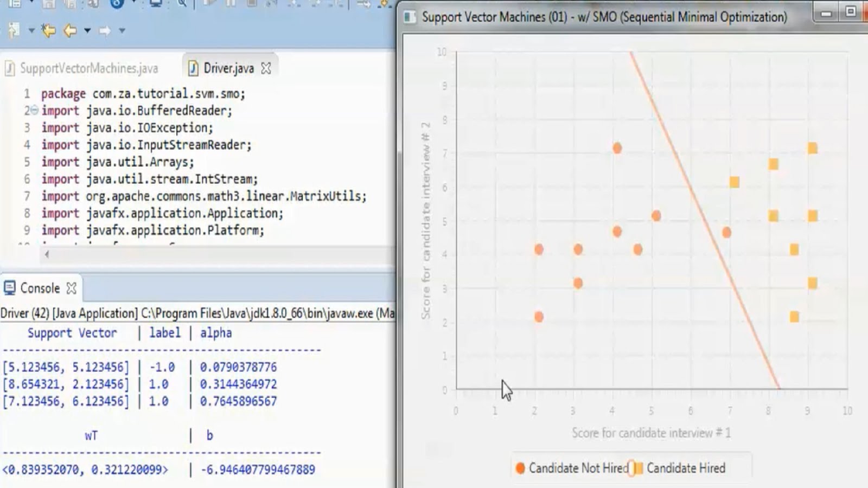Click the 'label' console column header
Image resolution: width=868 pixels, height=488 pixels.
tap(165, 332)
